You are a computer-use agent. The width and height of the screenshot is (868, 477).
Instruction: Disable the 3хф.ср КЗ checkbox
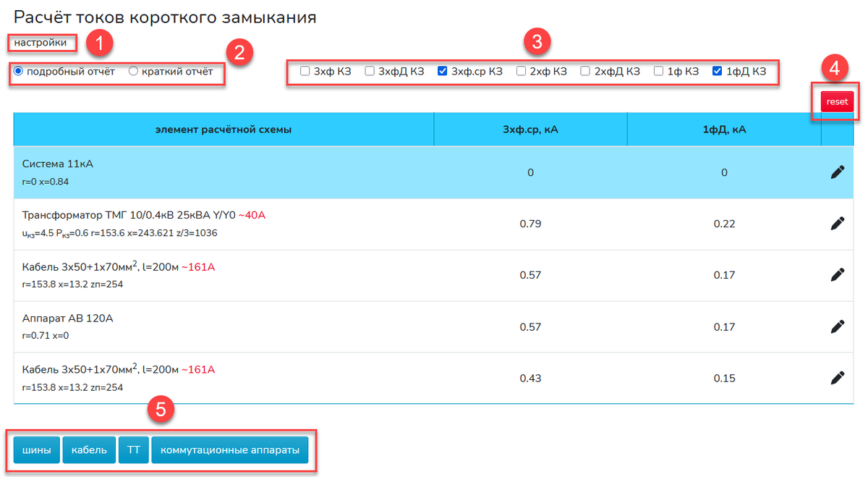[x=443, y=71]
